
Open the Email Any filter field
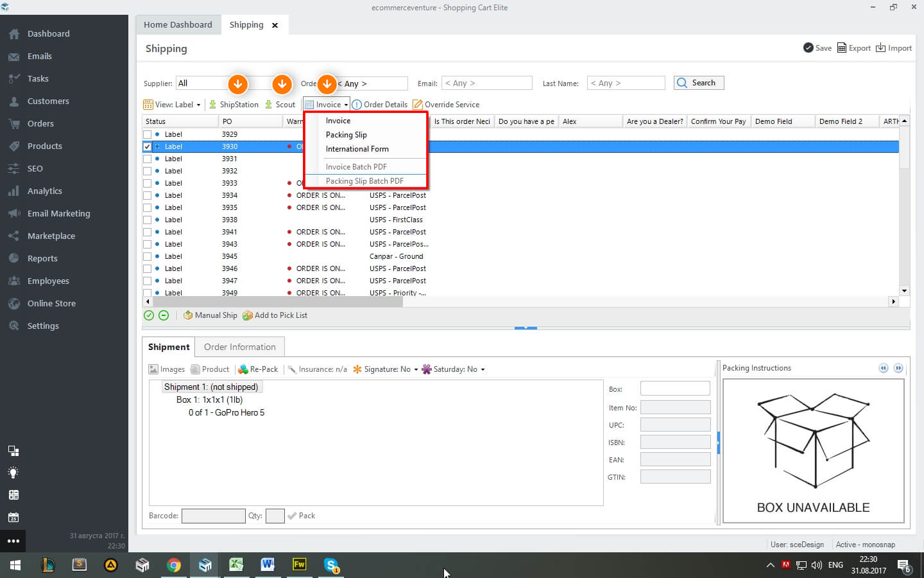(x=487, y=83)
